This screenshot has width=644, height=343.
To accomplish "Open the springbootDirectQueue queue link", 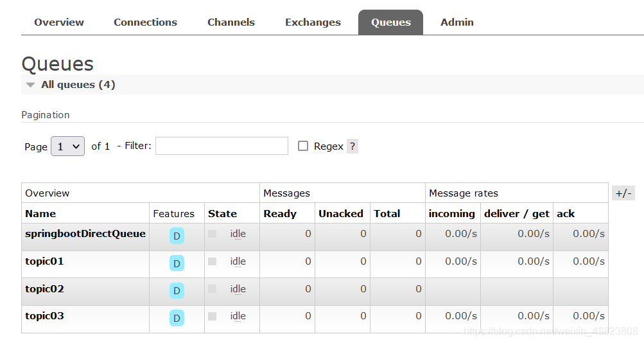I will point(85,234).
